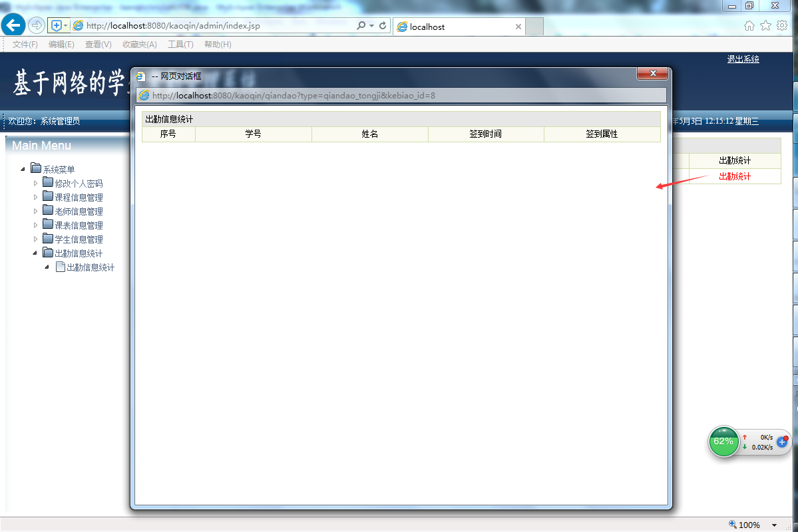Click the IE page icon in dialog title

coord(140,76)
